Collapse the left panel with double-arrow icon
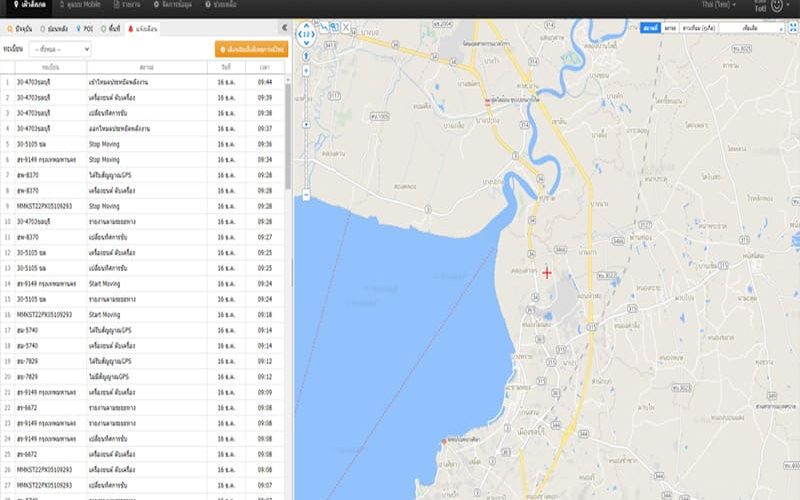 [286, 30]
